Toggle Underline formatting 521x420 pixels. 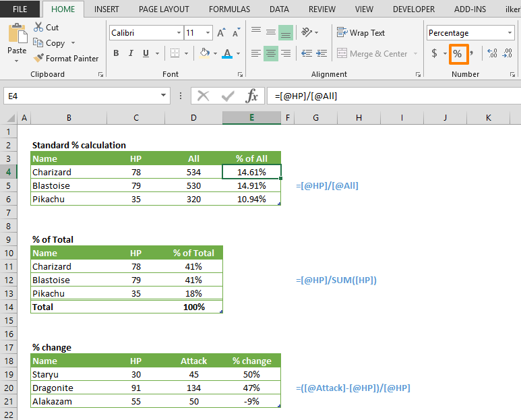coord(146,53)
